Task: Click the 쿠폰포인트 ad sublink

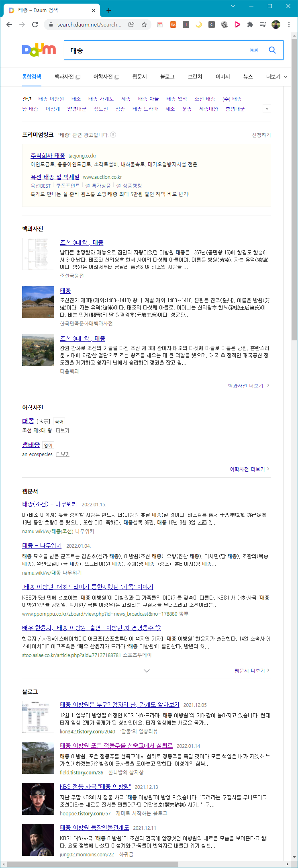Action: click(x=68, y=186)
